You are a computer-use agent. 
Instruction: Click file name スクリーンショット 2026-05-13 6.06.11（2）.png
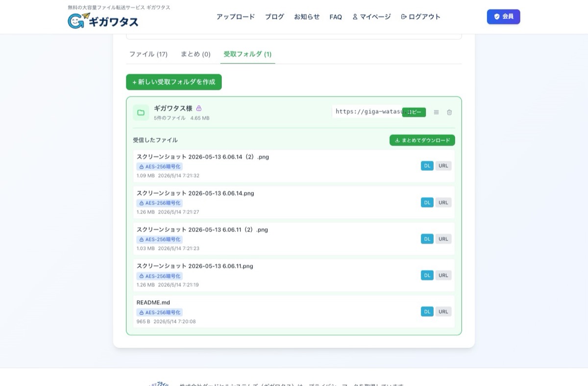pos(202,230)
